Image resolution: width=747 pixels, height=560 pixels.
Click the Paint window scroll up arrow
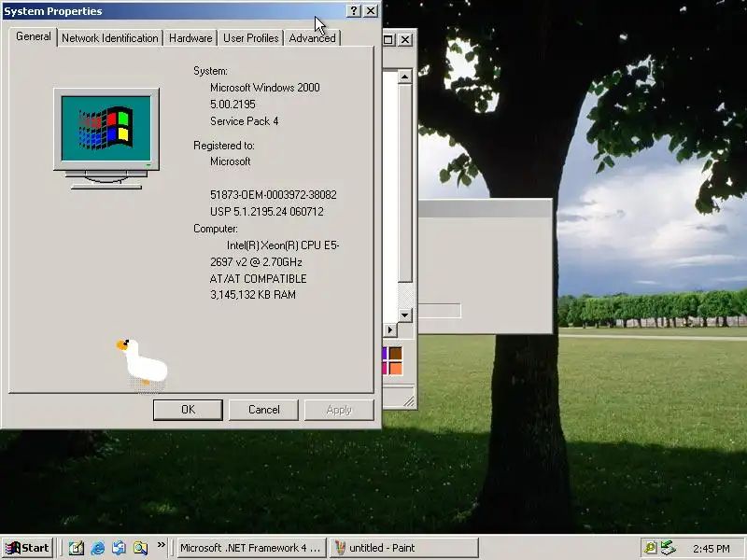coord(405,77)
